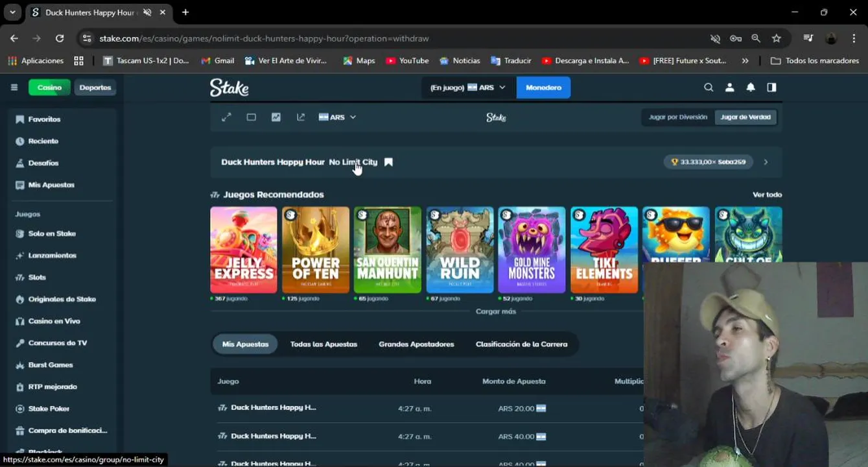This screenshot has width=868, height=467.
Task: Open Clasificación de la Carrera tab
Action: pos(521,344)
